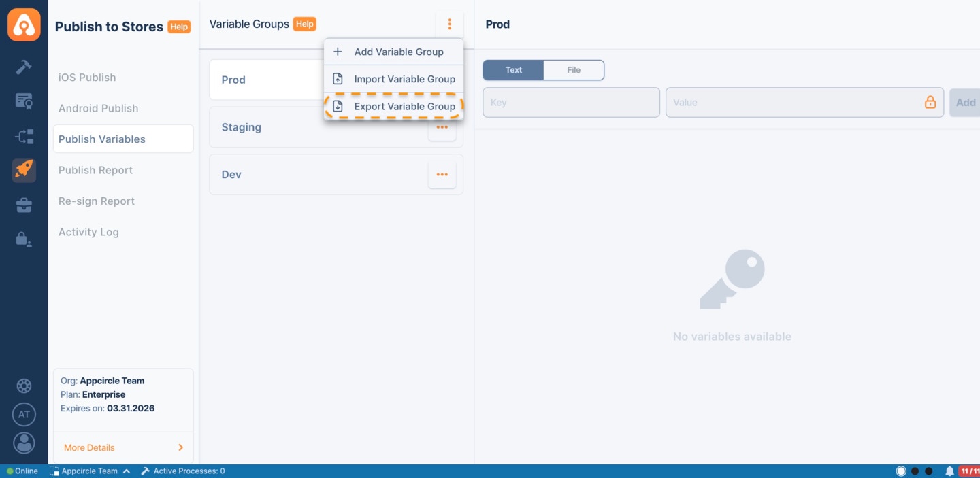Open the Publish Report section
This screenshot has width=980, height=478.
pyautogui.click(x=95, y=170)
